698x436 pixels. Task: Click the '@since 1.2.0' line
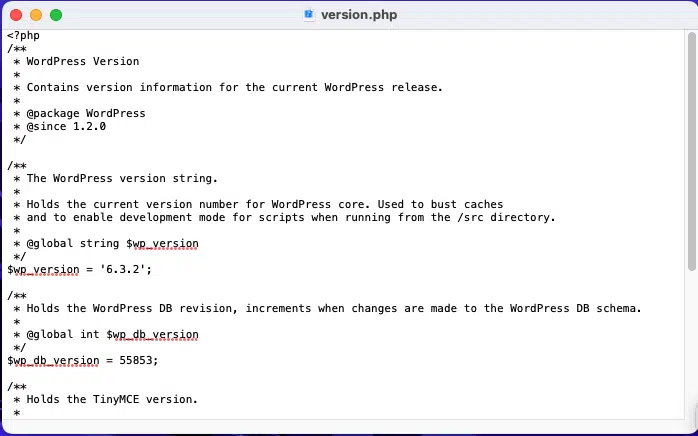[x=60, y=126]
